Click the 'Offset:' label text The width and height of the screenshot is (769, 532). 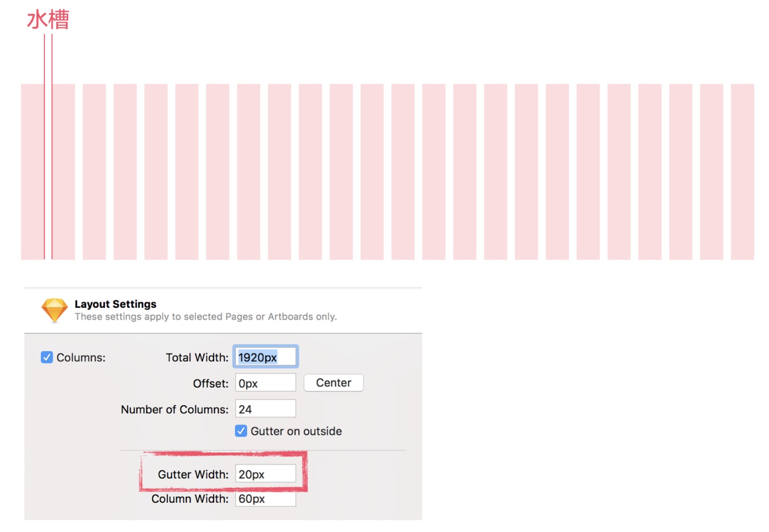tap(210, 383)
